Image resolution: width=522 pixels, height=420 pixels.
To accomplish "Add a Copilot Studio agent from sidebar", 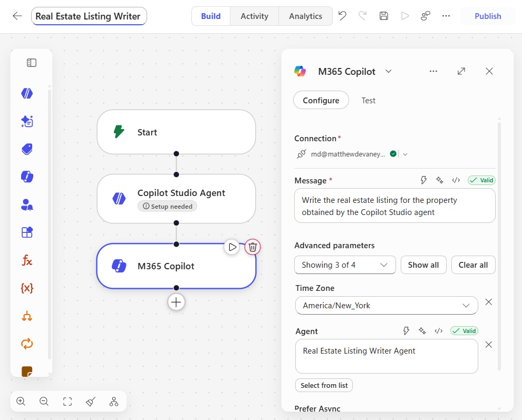I will [27, 93].
